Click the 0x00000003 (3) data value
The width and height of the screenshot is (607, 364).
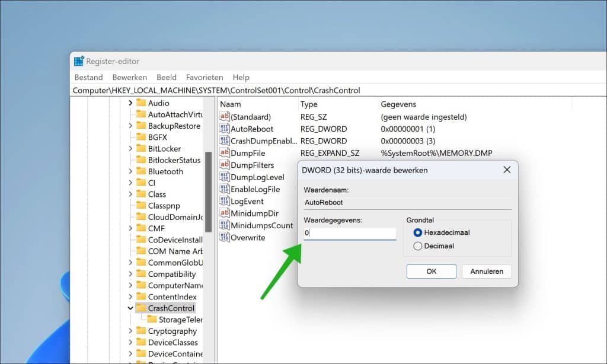click(408, 141)
